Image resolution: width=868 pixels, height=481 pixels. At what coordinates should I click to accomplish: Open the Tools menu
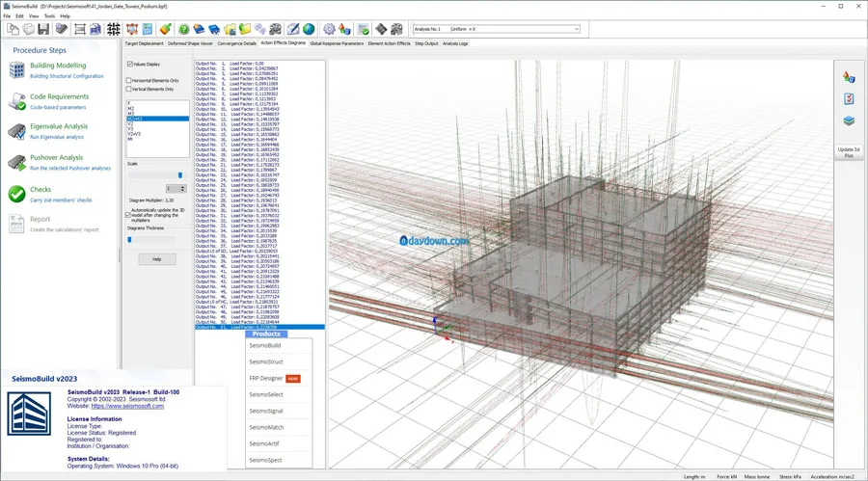pos(49,16)
